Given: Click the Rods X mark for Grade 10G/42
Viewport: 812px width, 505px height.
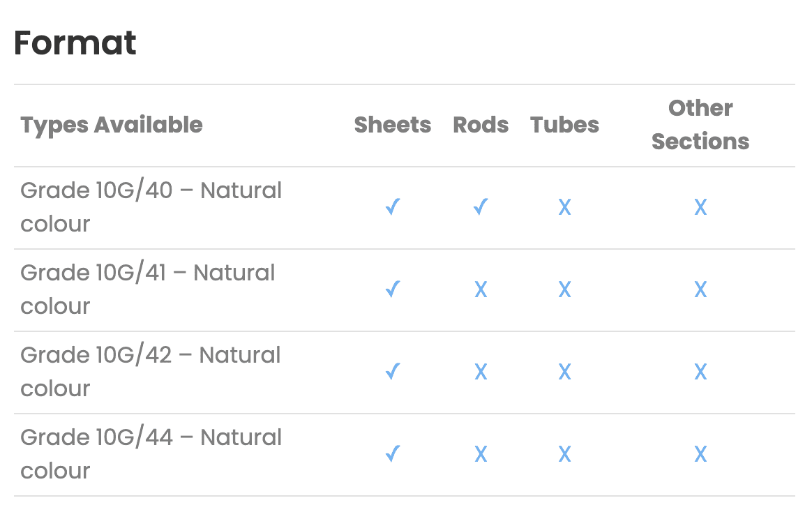Looking at the screenshot, I should point(481,372).
